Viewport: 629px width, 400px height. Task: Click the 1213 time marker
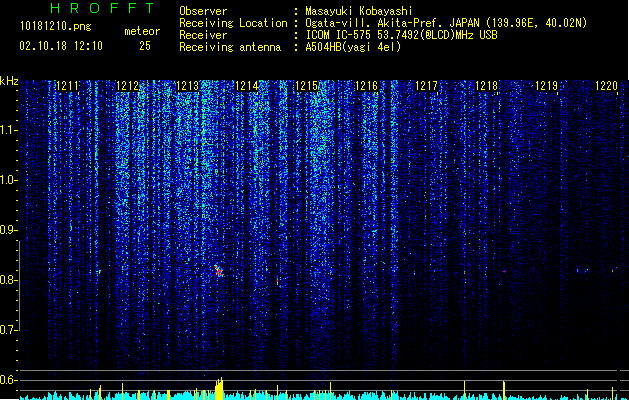[187, 86]
